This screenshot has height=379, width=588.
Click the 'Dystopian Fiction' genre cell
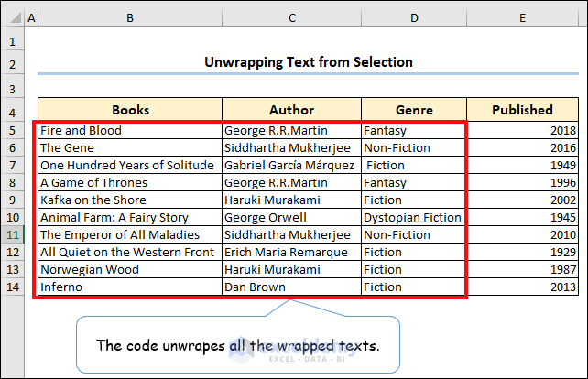click(x=414, y=217)
